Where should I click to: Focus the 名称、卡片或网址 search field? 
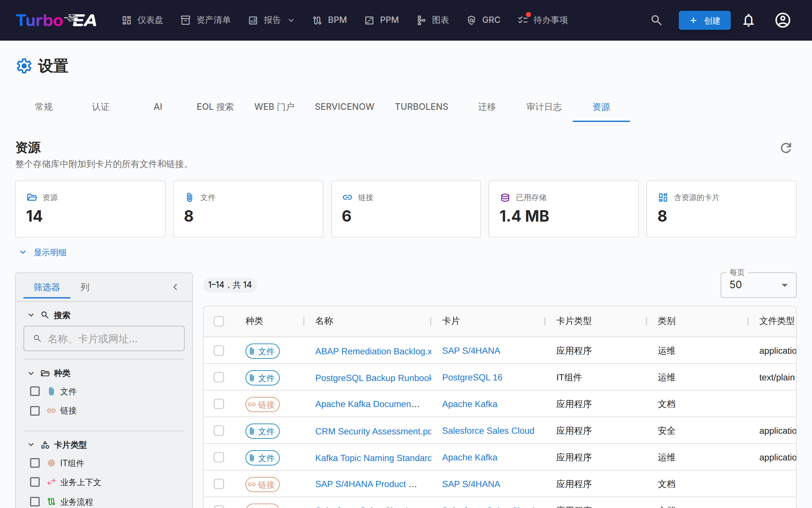[x=104, y=339]
